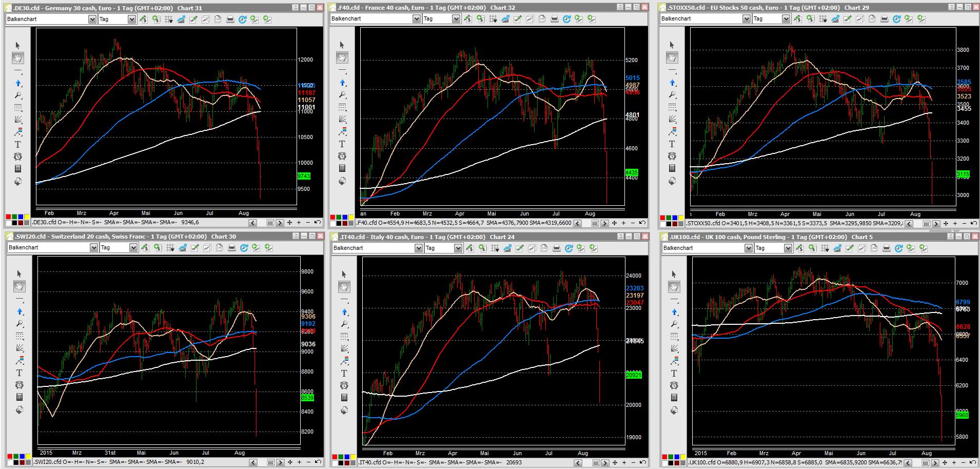Pick the red color swatch in DE30 chart
The height and width of the screenshot is (469, 980).
8,217
